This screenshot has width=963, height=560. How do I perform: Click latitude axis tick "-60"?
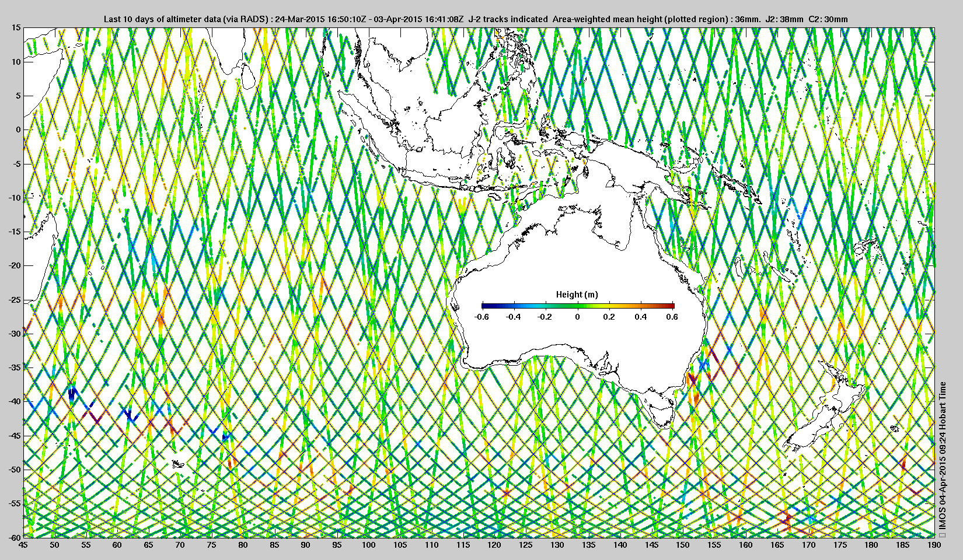(x=15, y=537)
